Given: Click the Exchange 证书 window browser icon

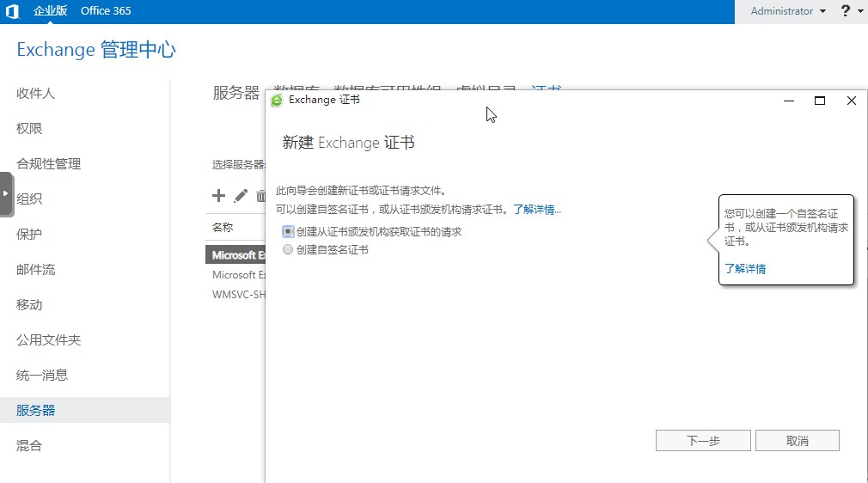Looking at the screenshot, I should [276, 101].
